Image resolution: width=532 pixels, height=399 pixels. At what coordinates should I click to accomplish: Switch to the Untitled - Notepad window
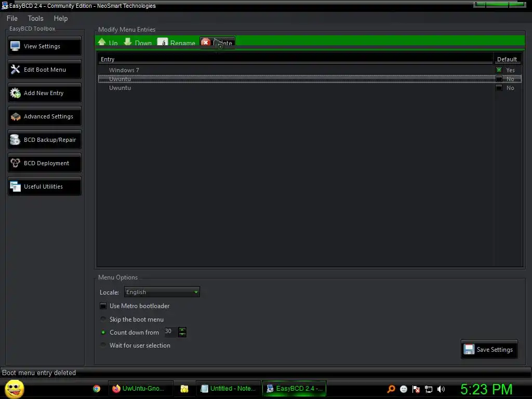[229, 389]
